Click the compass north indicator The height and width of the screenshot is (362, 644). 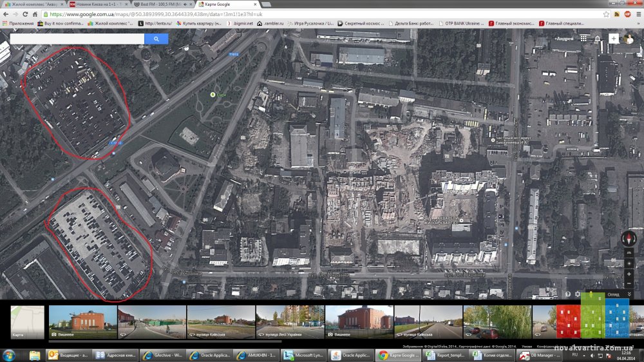[629, 238]
